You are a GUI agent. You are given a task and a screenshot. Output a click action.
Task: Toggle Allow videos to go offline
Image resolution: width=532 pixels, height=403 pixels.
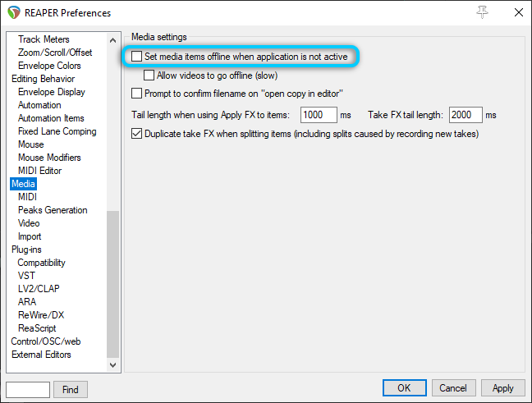pyautogui.click(x=149, y=75)
